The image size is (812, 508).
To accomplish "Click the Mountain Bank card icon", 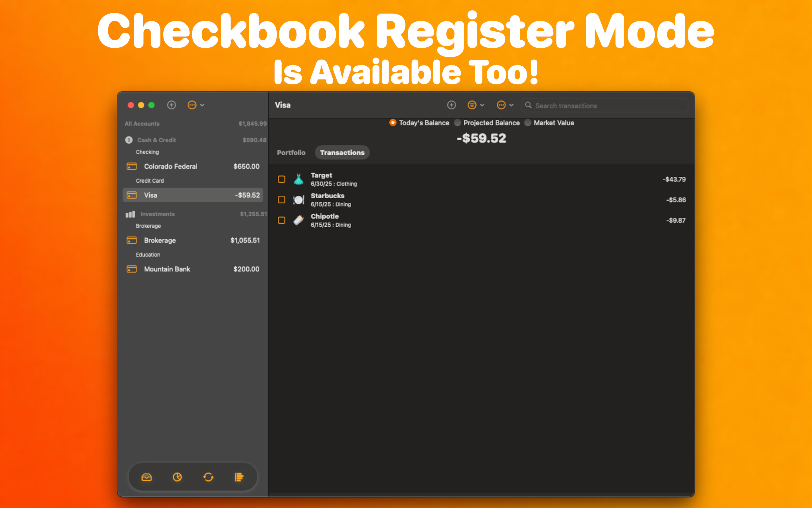I will point(132,269).
